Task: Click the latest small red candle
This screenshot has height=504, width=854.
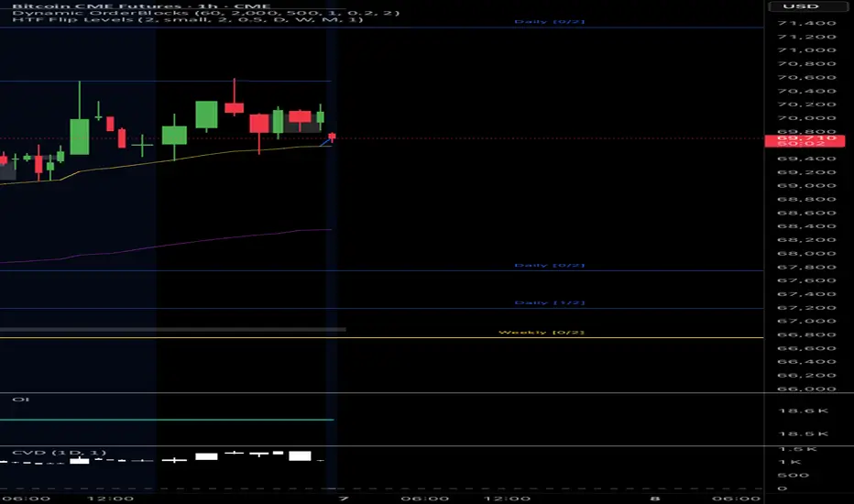Action: (332, 137)
